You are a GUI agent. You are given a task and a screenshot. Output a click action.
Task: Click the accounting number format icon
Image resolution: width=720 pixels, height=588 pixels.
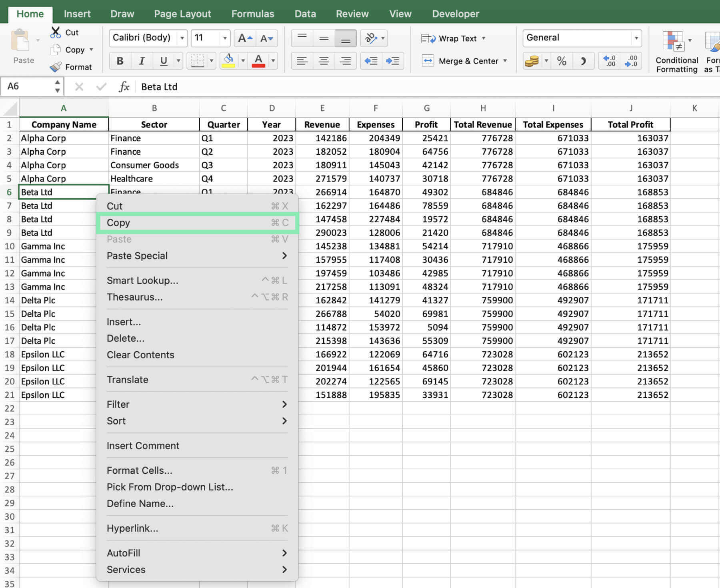point(532,61)
